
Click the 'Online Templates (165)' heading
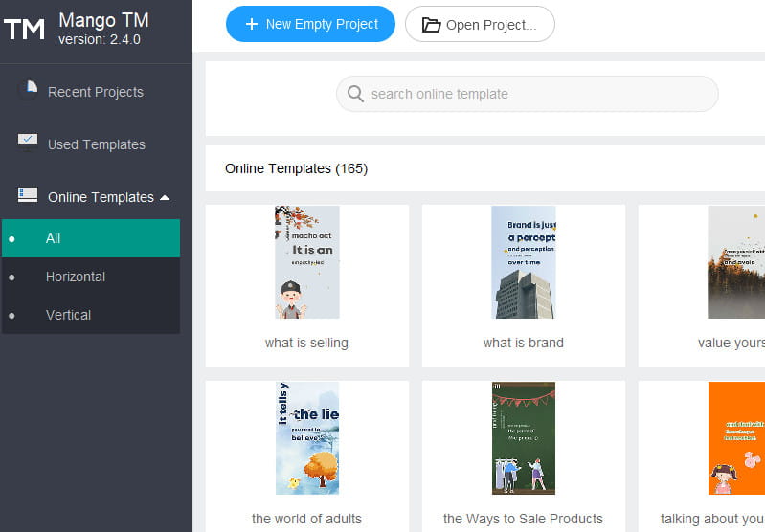pos(296,168)
